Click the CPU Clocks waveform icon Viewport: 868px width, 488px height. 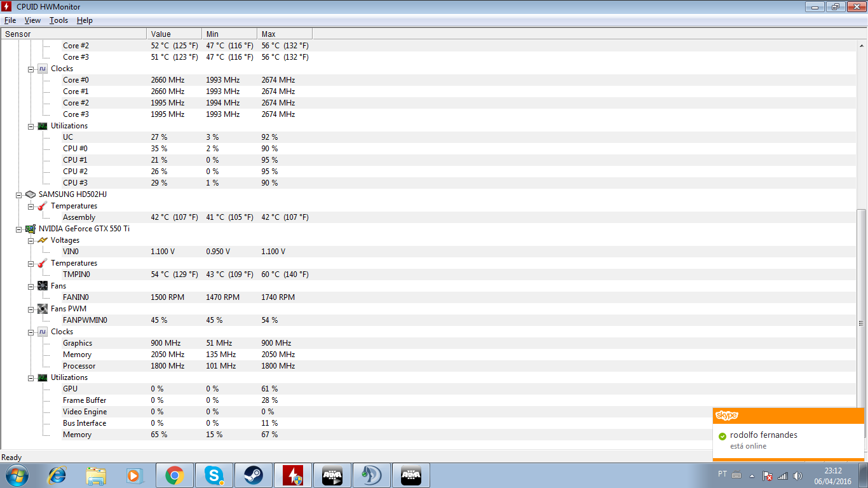point(43,69)
